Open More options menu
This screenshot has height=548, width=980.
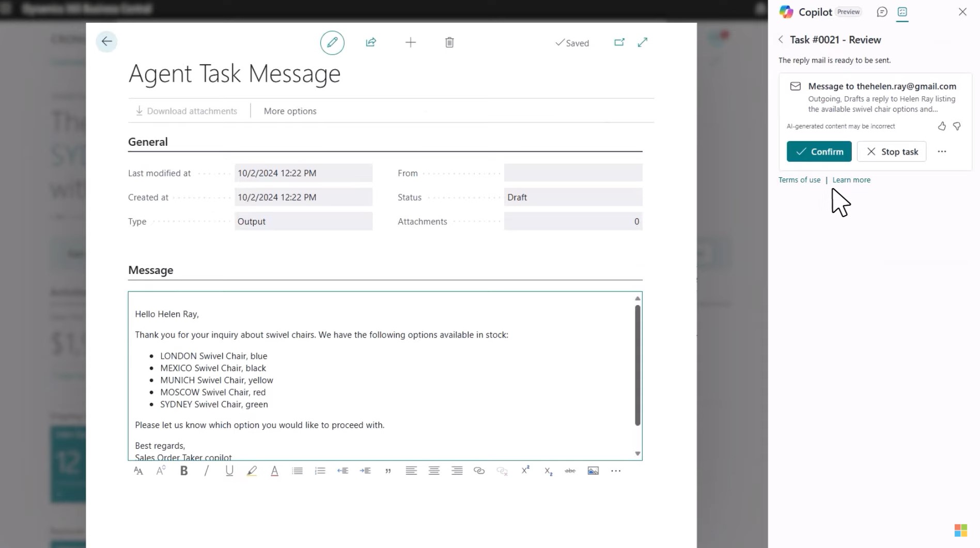[290, 111]
